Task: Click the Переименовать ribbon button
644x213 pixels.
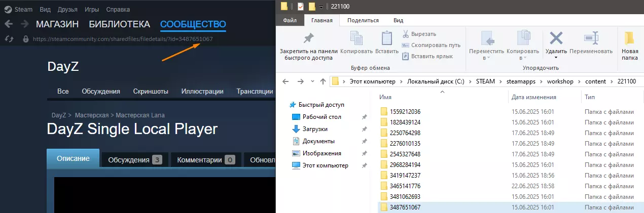Action: pos(591,42)
